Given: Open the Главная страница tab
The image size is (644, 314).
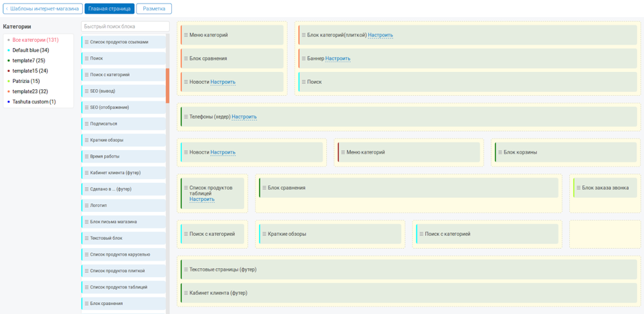Looking at the screenshot, I should [110, 9].
